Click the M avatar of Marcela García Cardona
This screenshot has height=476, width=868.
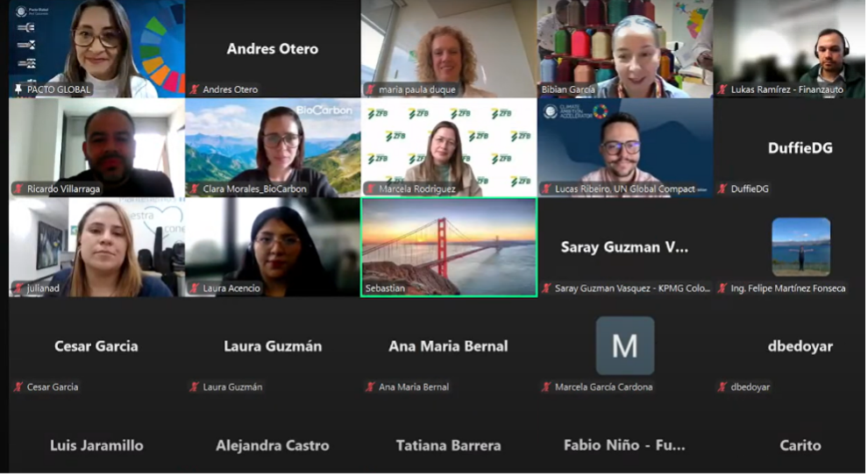[x=625, y=346]
